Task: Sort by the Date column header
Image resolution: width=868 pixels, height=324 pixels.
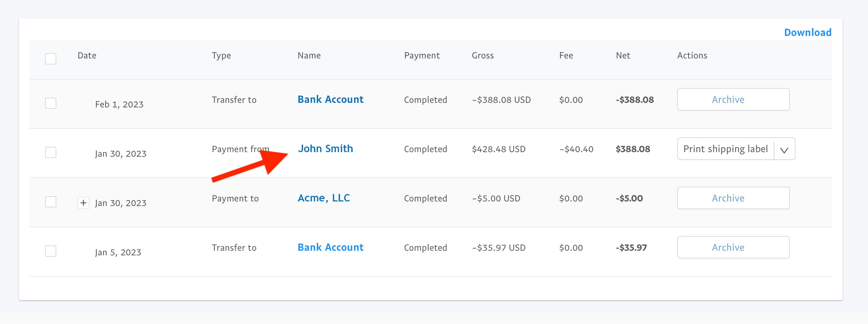Action: coord(87,55)
